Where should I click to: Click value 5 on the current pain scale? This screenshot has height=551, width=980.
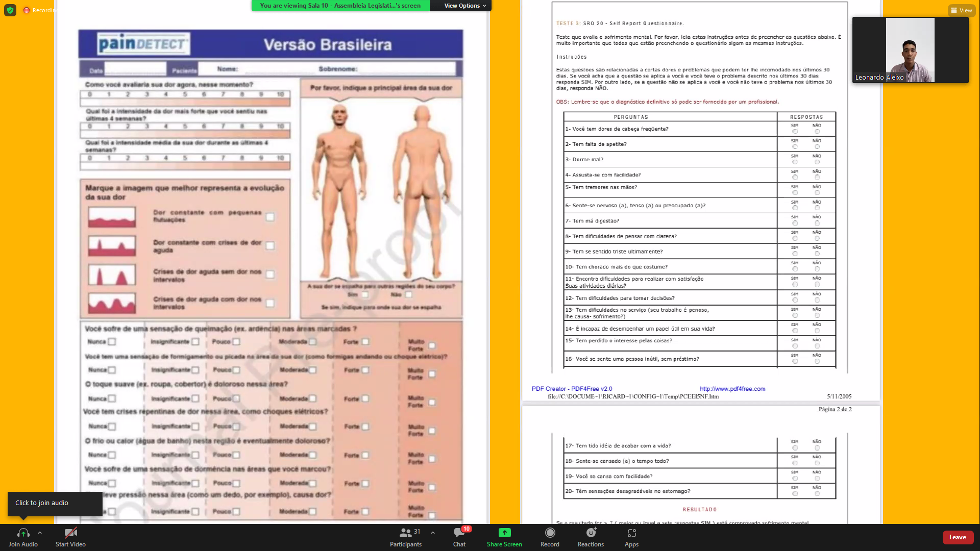[185, 94]
